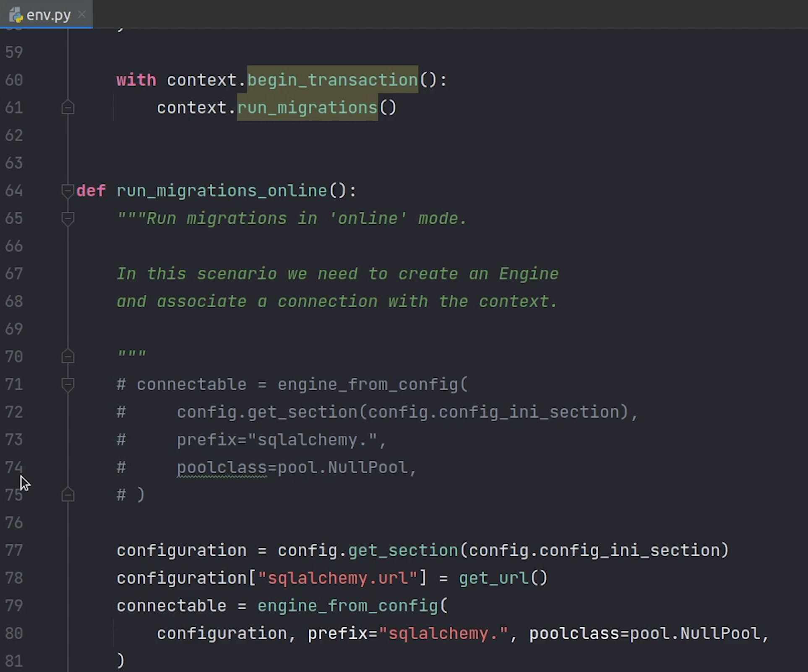Click line number 77 in the gutter
The height and width of the screenshot is (672, 808).
pyautogui.click(x=14, y=550)
